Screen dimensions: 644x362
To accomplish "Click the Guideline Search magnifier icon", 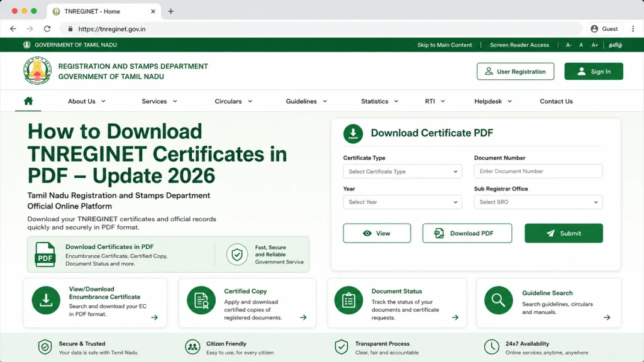I will [x=498, y=300].
